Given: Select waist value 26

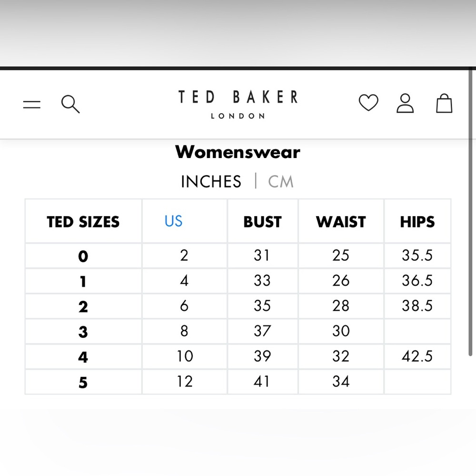Looking at the screenshot, I should pos(341,280).
